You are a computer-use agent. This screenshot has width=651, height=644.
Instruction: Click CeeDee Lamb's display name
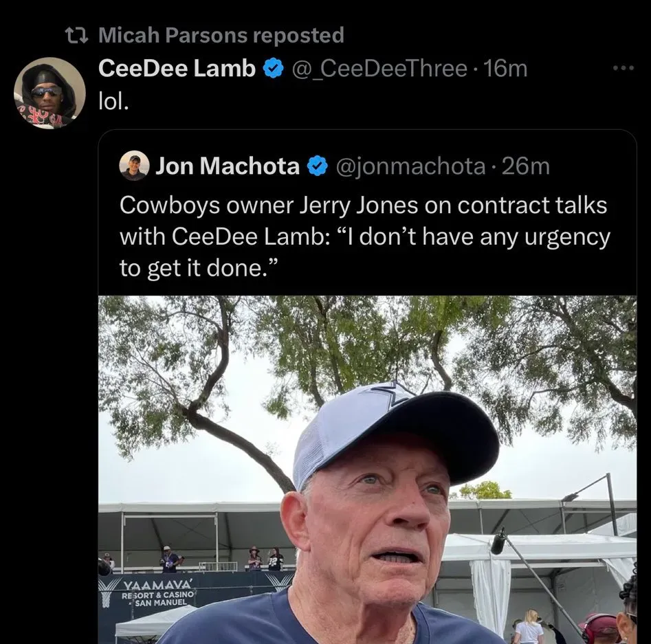coord(180,68)
